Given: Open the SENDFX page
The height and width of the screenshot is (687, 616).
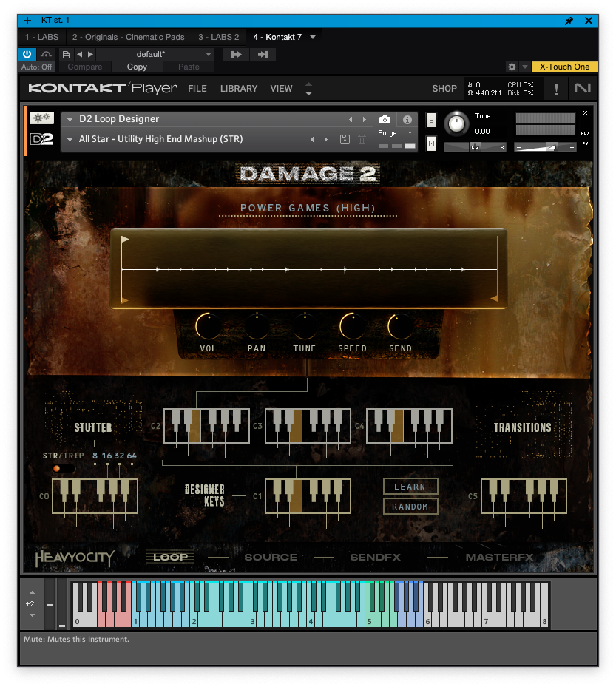Looking at the screenshot, I should 375,558.
